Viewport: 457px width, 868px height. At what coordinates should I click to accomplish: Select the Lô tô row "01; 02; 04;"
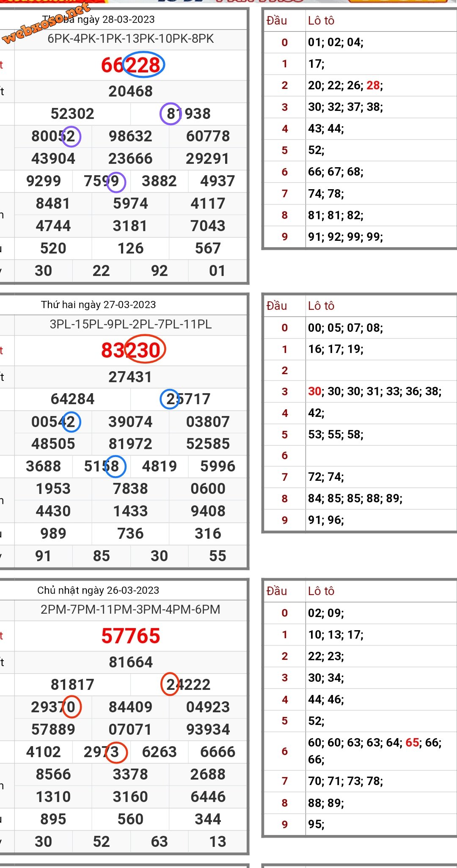coord(336,42)
